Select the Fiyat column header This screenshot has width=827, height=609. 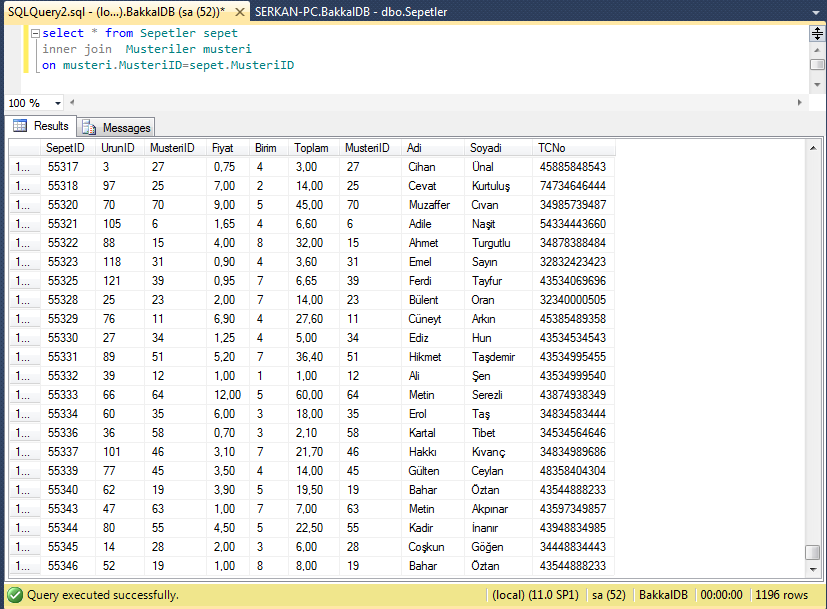point(228,148)
